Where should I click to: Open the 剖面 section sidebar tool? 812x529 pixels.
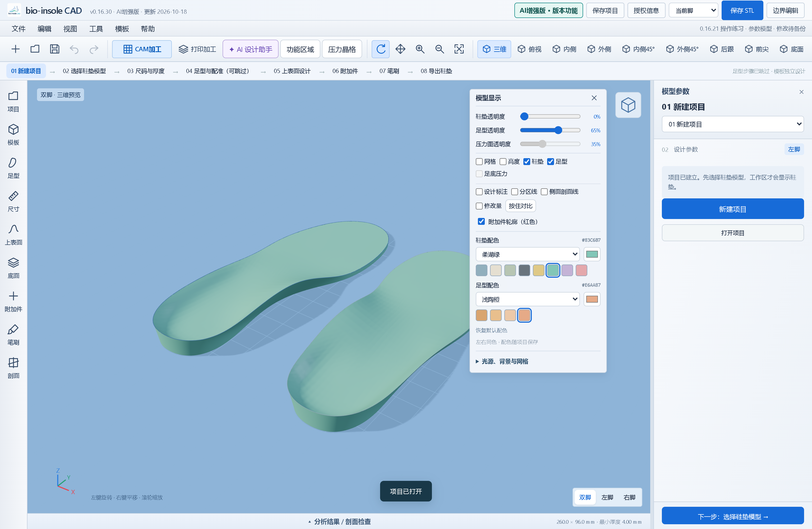tap(13, 368)
